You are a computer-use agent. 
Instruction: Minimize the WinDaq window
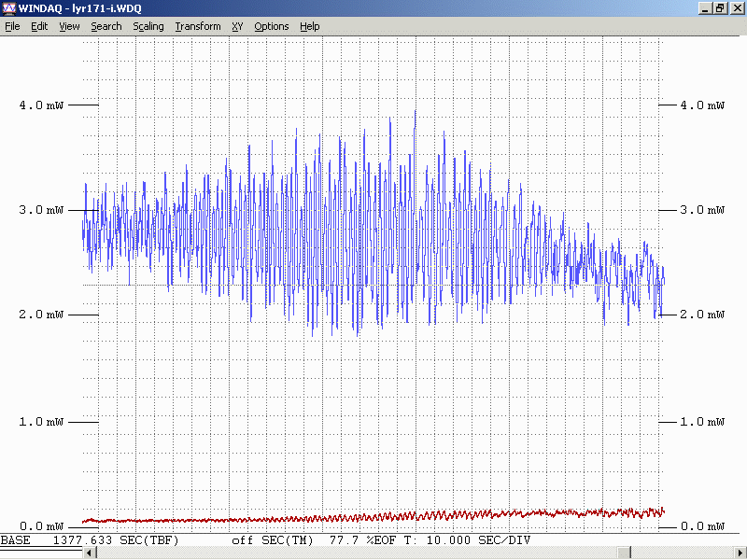tap(705, 8)
